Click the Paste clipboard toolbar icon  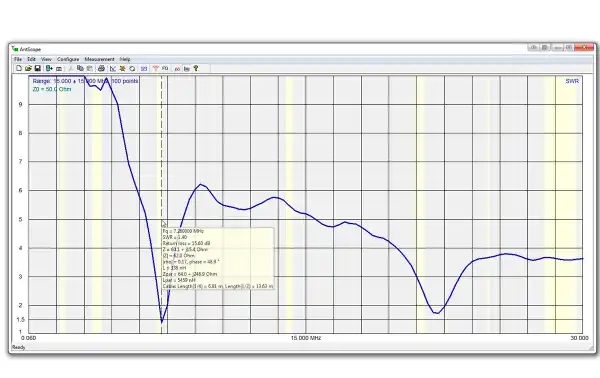[x=90, y=68]
